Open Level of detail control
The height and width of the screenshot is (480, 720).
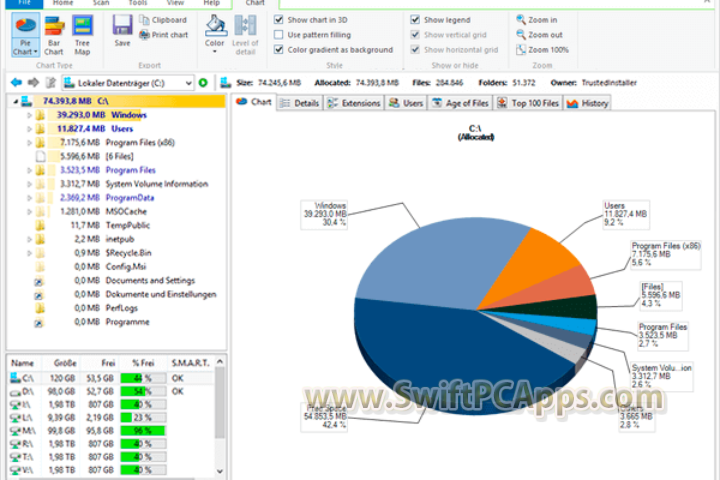[245, 35]
